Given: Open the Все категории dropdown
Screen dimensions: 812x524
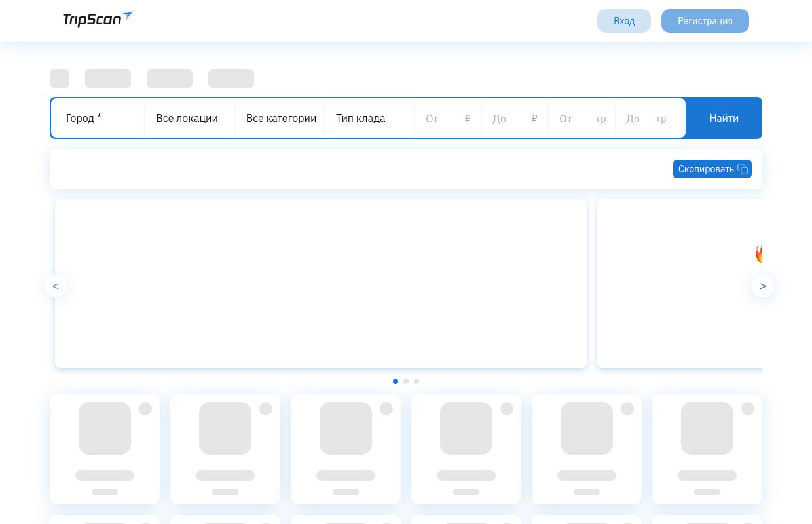Looking at the screenshot, I should click(x=280, y=119).
